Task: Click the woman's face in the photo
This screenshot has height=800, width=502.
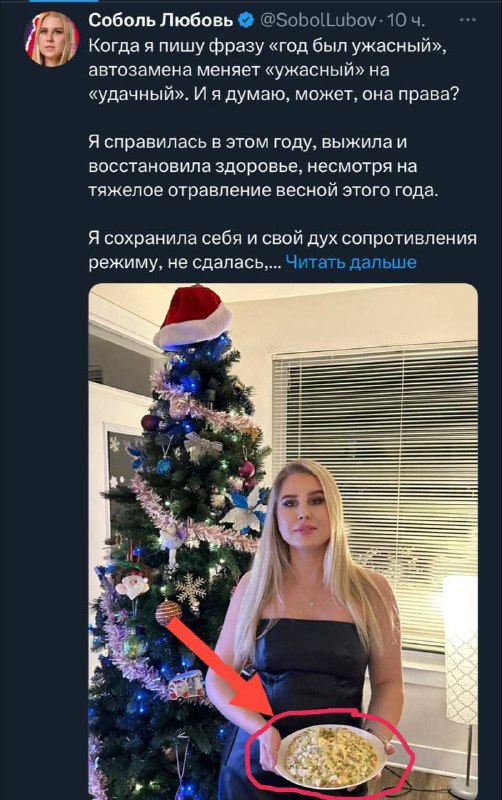Action: pyautogui.click(x=305, y=512)
